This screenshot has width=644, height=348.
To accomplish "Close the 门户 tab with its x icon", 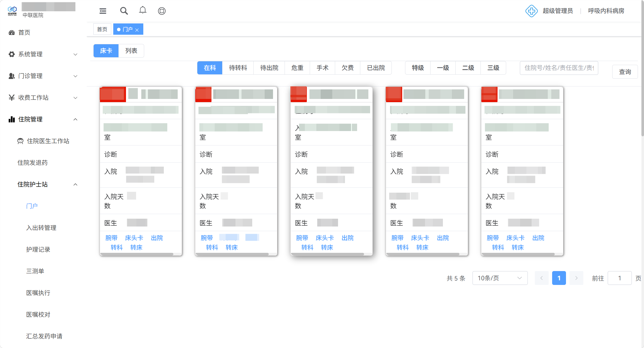I will (x=137, y=30).
